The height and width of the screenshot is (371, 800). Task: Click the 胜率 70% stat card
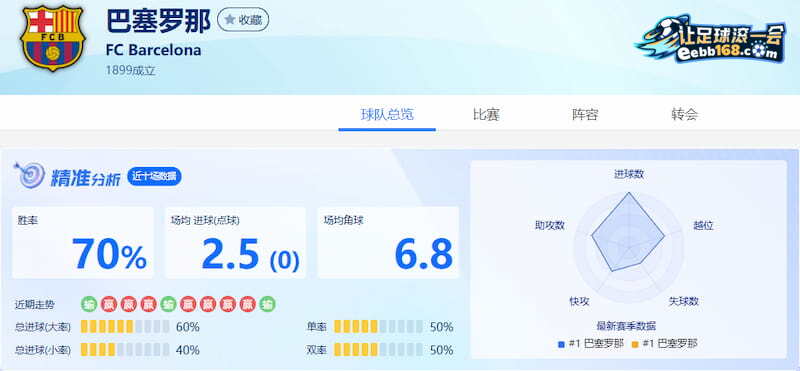(x=82, y=242)
